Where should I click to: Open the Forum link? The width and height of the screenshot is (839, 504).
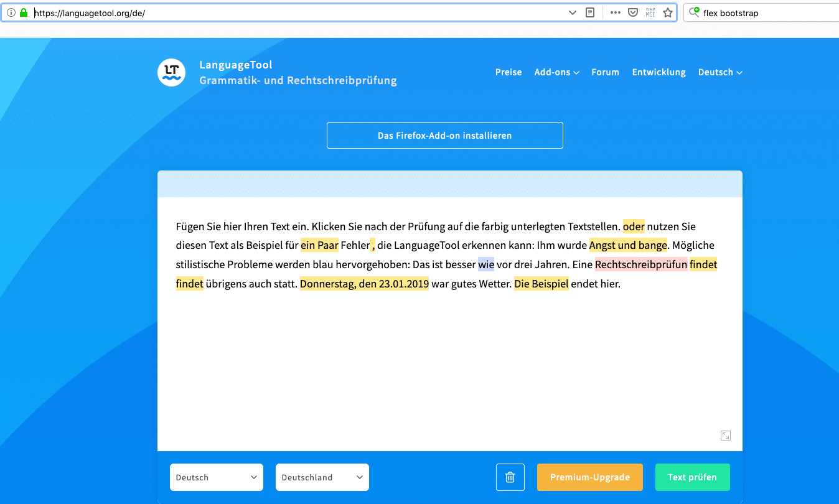[605, 72]
